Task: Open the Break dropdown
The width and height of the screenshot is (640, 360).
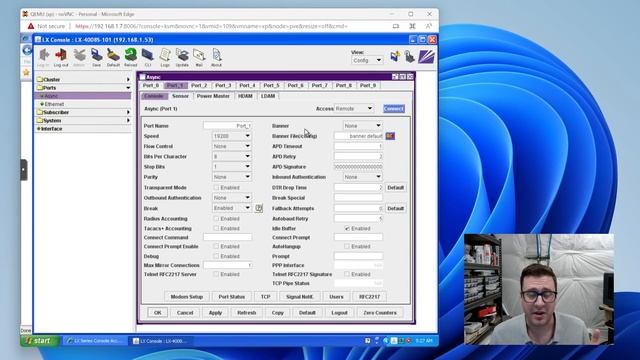Action: [231, 208]
